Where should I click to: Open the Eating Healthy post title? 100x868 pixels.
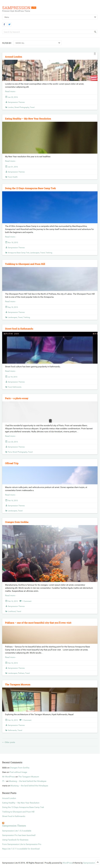point(28,119)
